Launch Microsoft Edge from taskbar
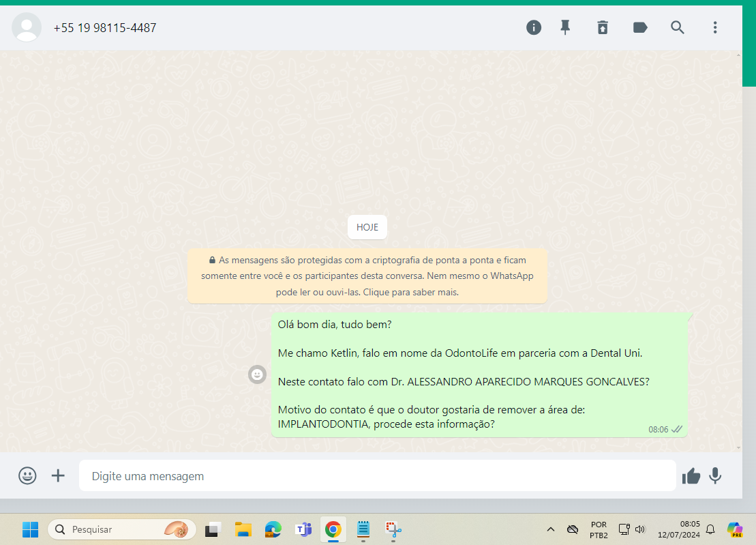 (273, 529)
